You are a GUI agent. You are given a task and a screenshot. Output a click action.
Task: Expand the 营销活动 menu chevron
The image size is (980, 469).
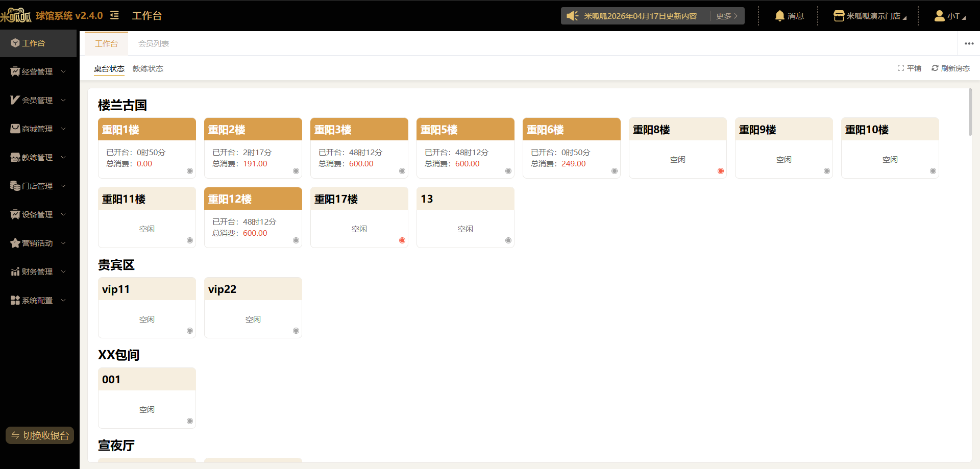pyautogui.click(x=63, y=243)
